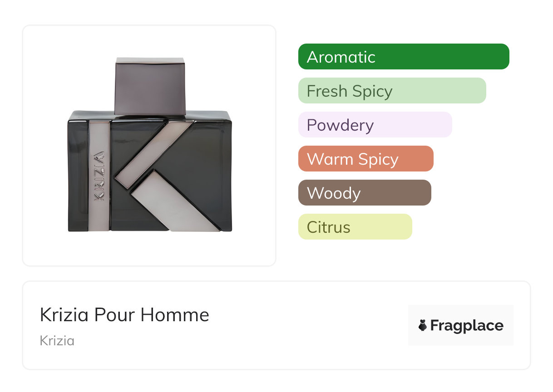The width and height of the screenshot is (553, 392).
Task: Click the Fresh Spicy accord bar
Action: tap(392, 91)
